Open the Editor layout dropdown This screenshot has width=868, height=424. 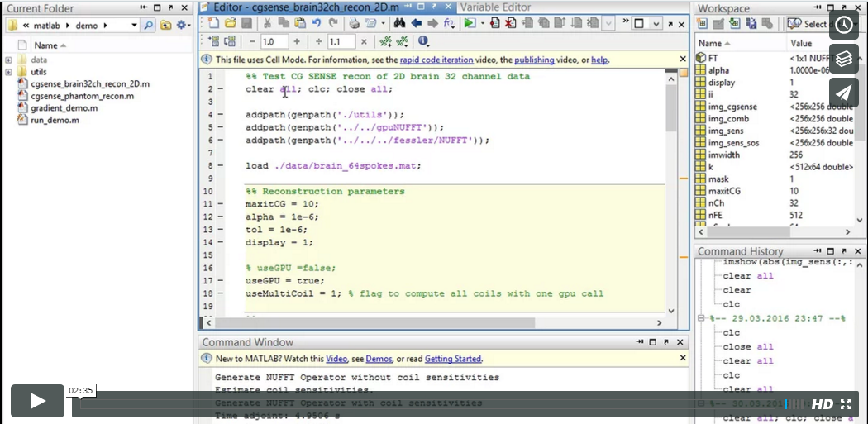pyautogui.click(x=656, y=24)
